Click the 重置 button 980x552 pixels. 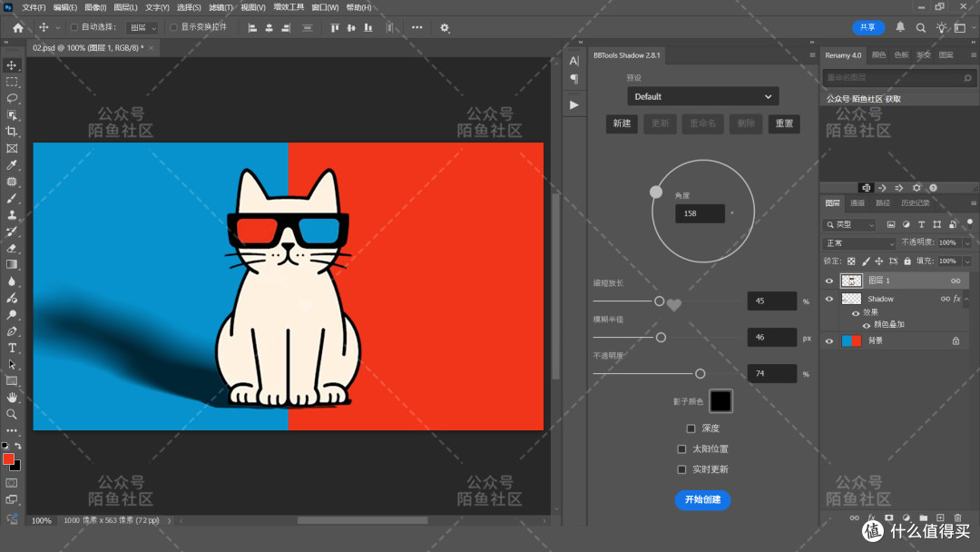coord(784,123)
